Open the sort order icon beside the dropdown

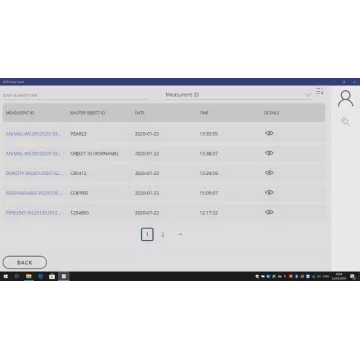click(319, 91)
